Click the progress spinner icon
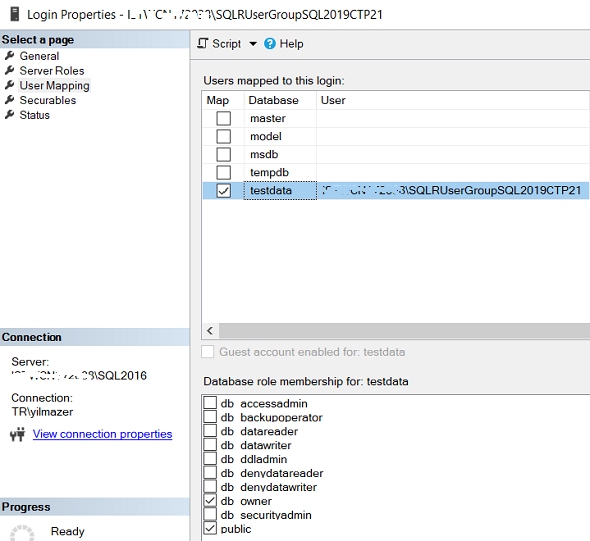This screenshot has width=590, height=541. (22, 533)
